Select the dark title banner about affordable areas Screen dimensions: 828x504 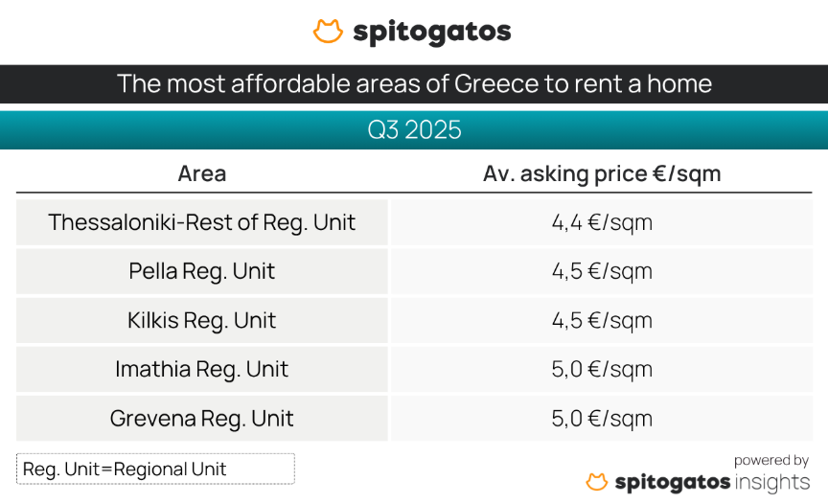point(414,83)
